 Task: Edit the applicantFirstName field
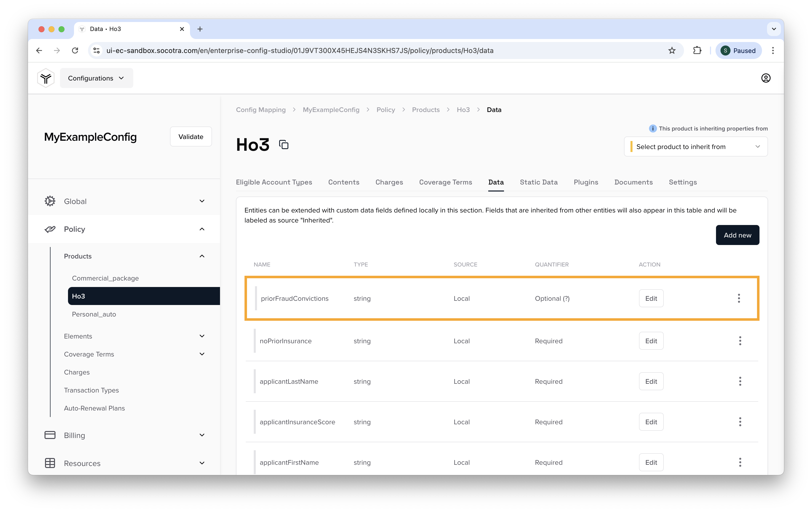pyautogui.click(x=651, y=462)
